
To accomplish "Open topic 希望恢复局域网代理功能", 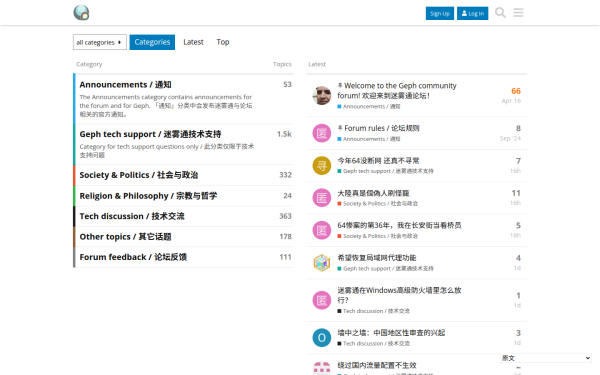I will (377, 258).
